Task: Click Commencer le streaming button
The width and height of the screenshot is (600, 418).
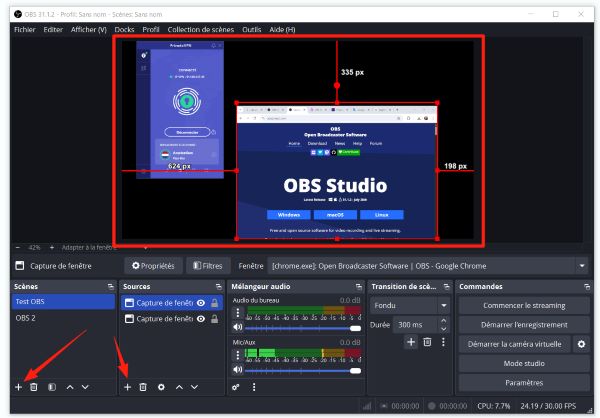Action: [x=525, y=305]
